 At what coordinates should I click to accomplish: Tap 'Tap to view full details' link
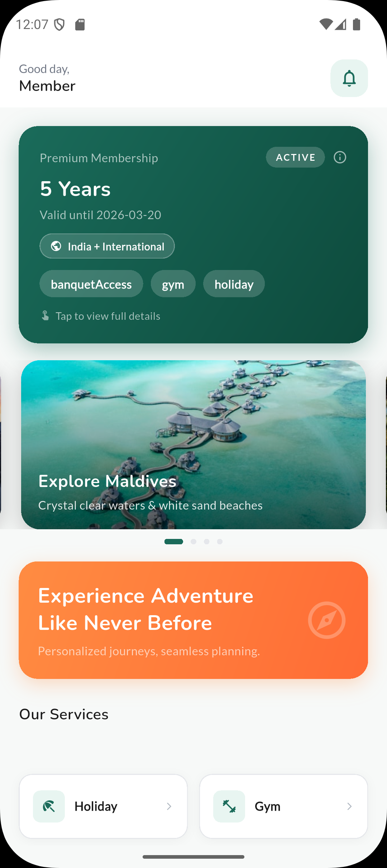point(107,316)
